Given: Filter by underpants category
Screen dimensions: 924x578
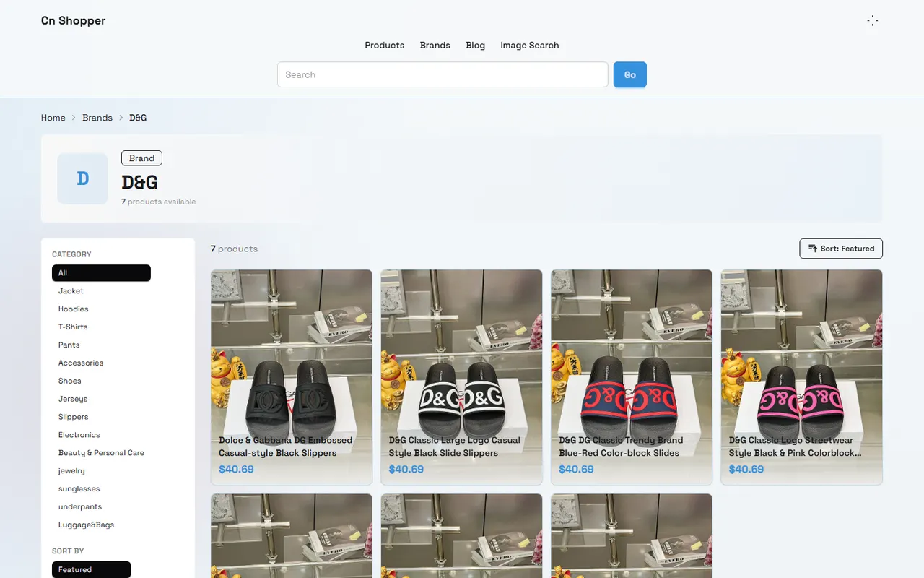Looking at the screenshot, I should coord(80,508).
